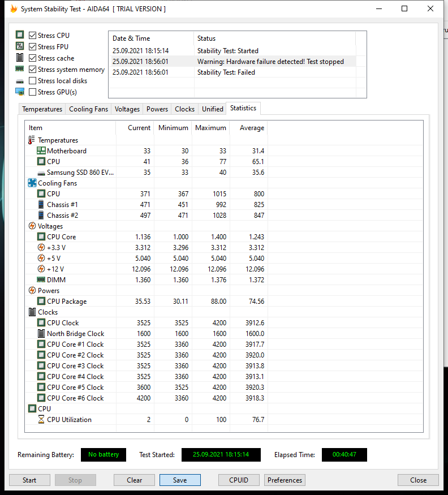Maximize the AIDA64 window

404,9
